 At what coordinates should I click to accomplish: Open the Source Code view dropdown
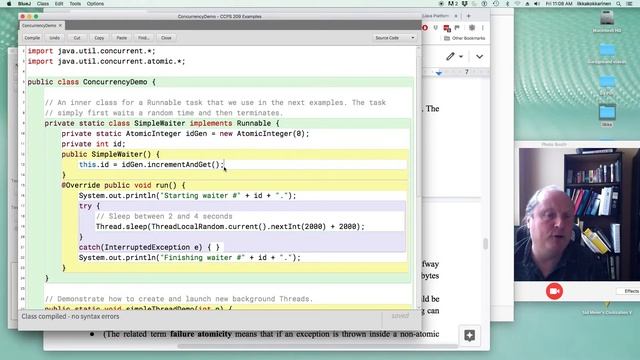(x=394, y=38)
